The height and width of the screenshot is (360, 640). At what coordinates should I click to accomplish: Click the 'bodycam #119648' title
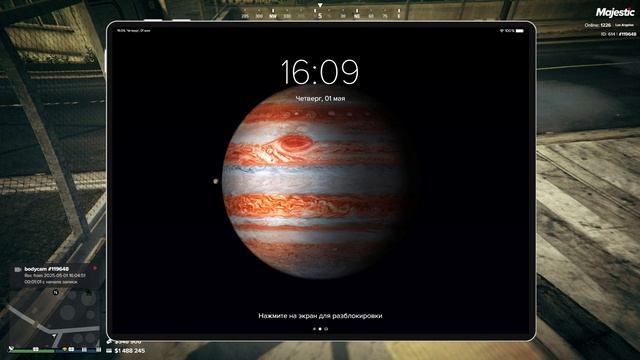point(47,269)
